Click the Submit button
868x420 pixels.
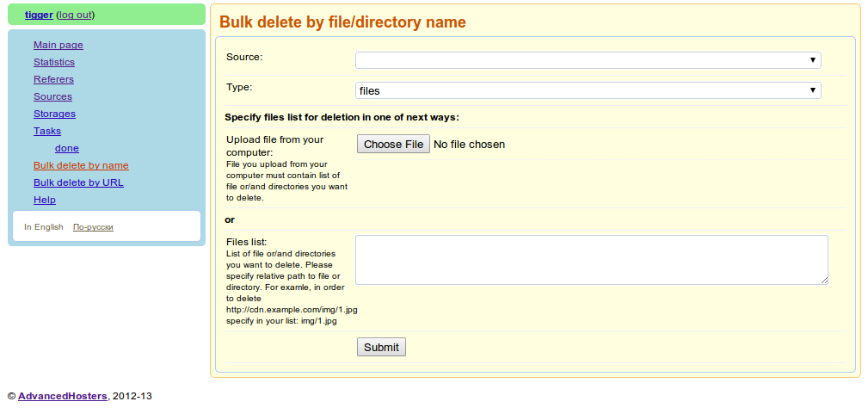pos(381,347)
